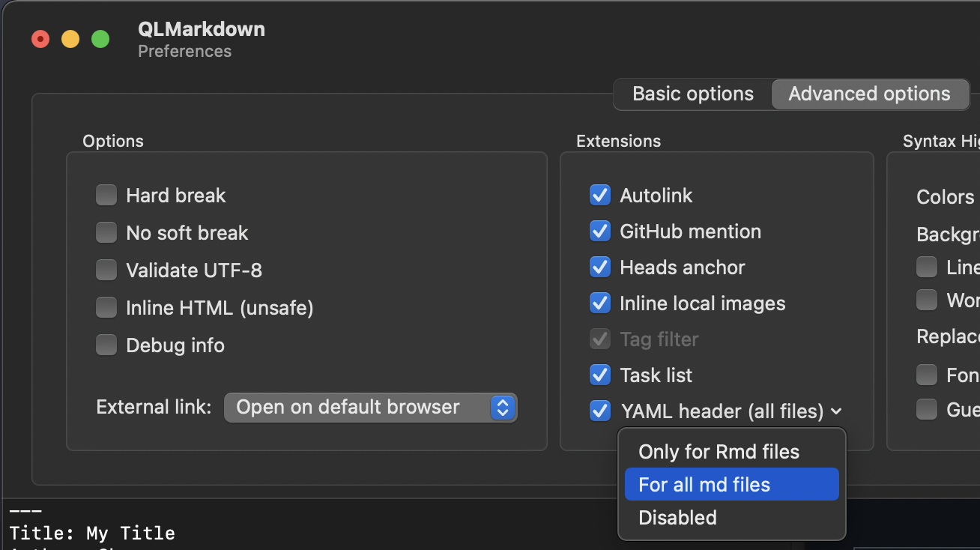Toggle the YAML header checkbox

tap(600, 411)
